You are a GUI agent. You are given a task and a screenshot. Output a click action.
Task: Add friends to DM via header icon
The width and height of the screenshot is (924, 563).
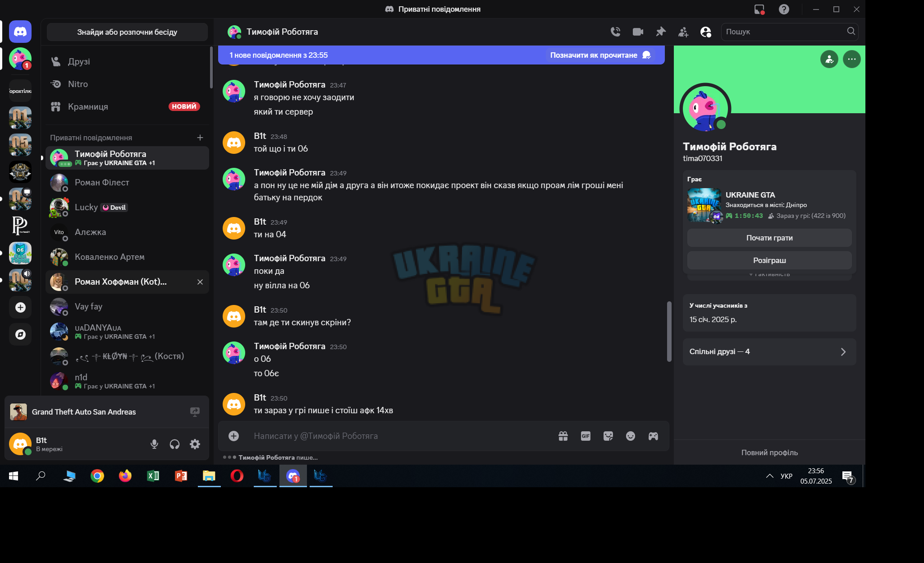tap(683, 32)
